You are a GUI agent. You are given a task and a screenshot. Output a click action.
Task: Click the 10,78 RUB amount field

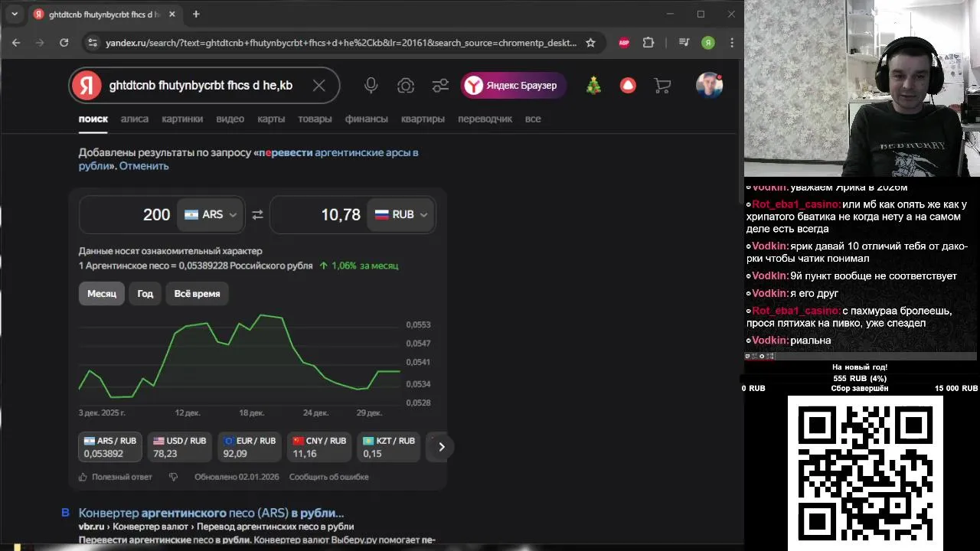point(318,215)
